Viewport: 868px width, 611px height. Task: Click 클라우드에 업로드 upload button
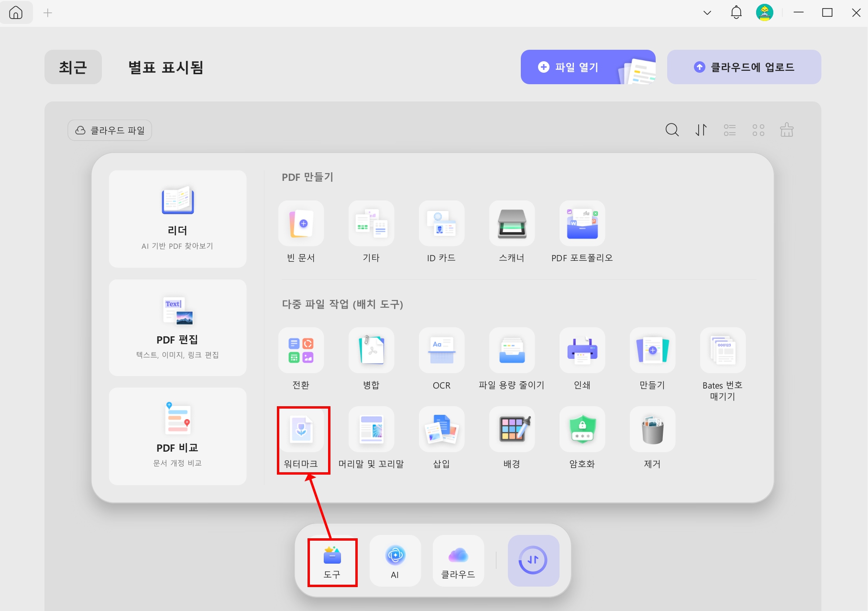coord(744,67)
